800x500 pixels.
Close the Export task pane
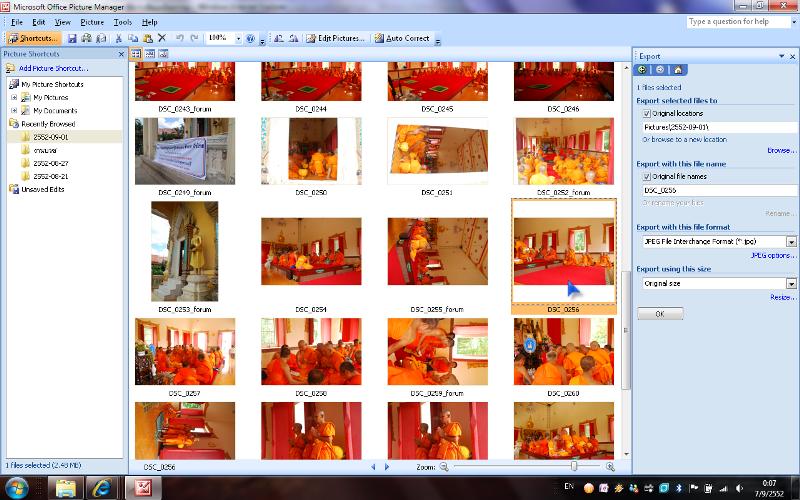(792, 56)
